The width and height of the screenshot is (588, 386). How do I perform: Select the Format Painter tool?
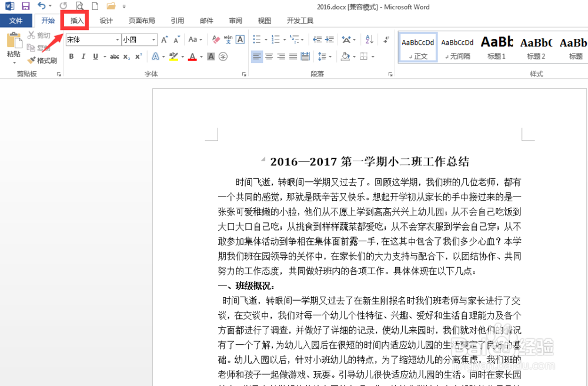point(42,61)
